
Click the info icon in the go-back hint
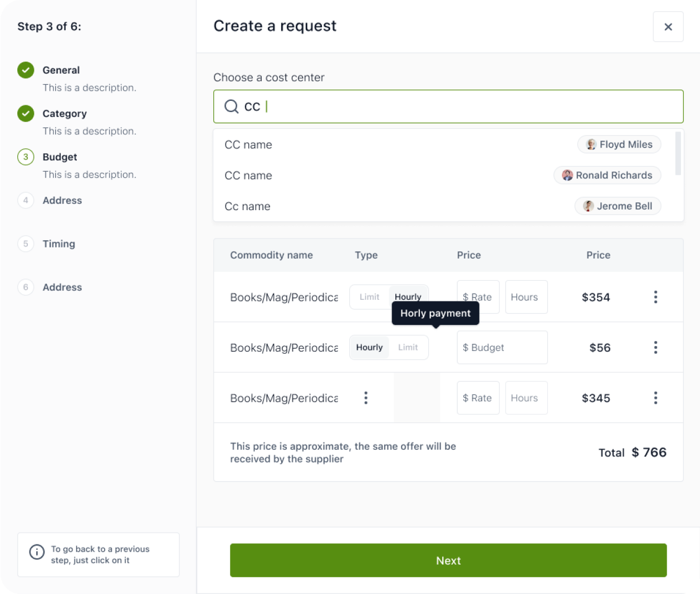[37, 552]
